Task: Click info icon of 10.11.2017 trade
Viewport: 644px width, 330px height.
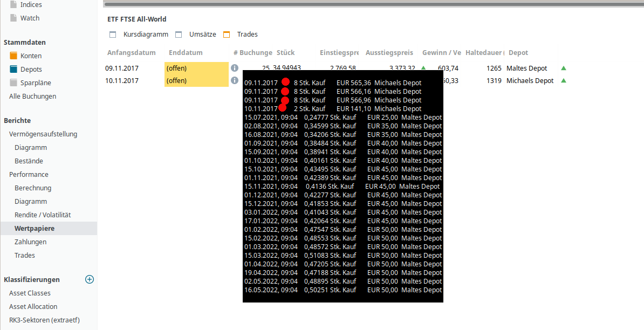Action: pyautogui.click(x=235, y=80)
